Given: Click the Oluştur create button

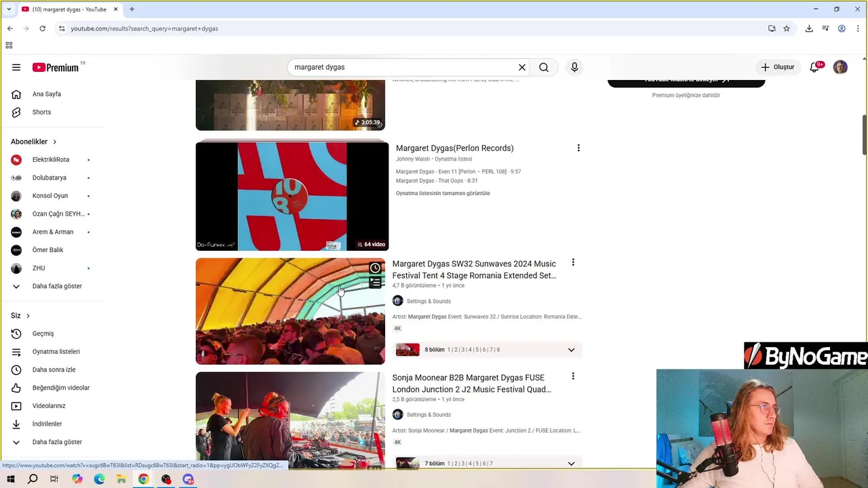Looking at the screenshot, I should point(777,67).
